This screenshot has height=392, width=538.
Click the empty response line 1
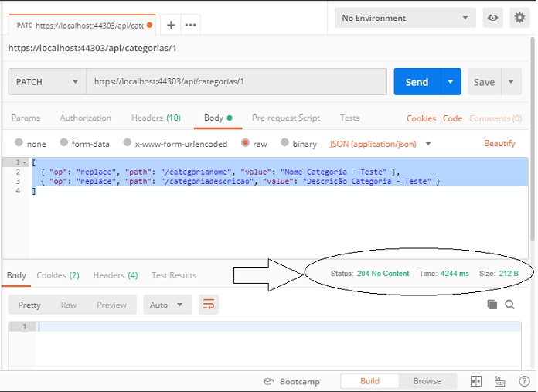[278, 326]
